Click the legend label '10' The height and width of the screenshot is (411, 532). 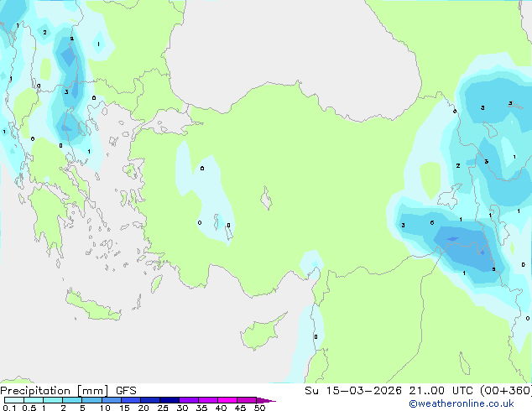coord(105,408)
